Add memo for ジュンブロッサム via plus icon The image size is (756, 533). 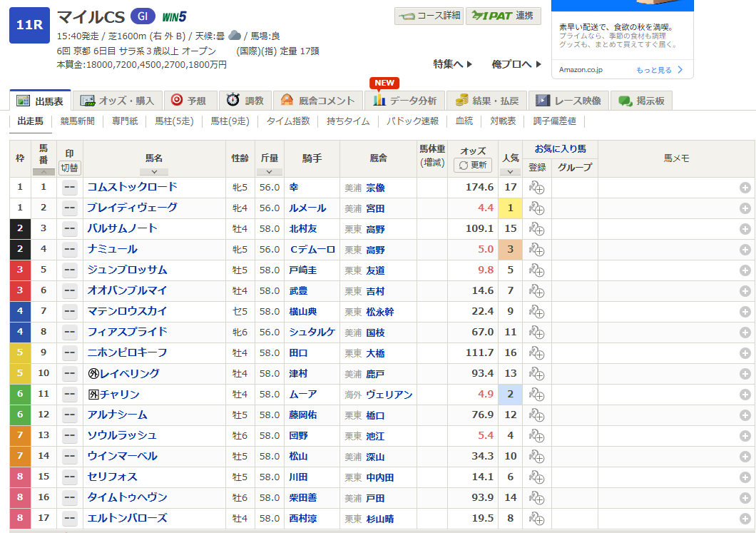[745, 270]
